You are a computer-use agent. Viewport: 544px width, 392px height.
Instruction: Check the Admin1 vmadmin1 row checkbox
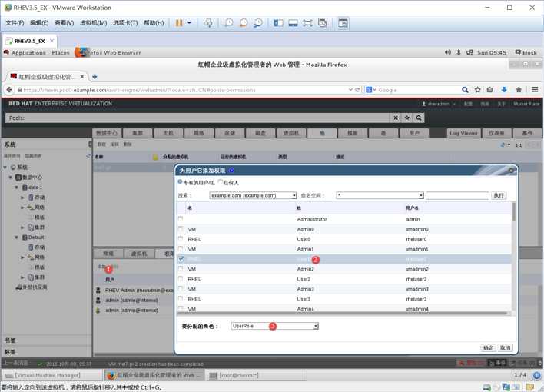(x=181, y=248)
